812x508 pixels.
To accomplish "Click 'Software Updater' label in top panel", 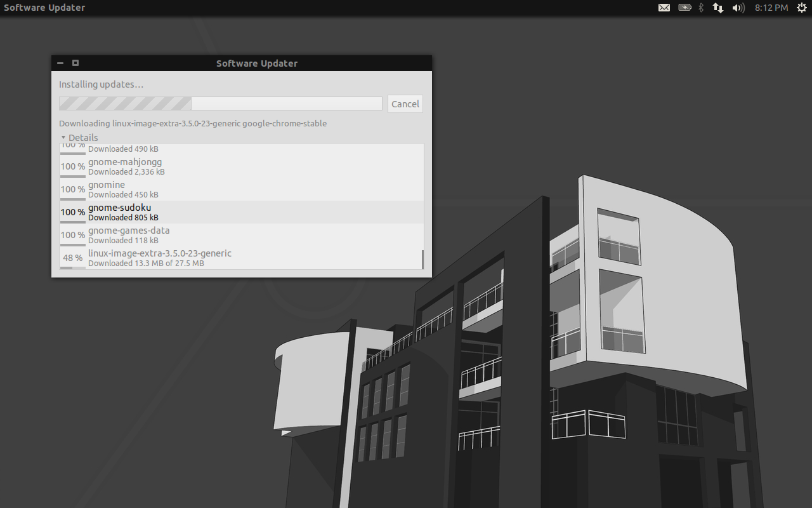I will pos(44,8).
